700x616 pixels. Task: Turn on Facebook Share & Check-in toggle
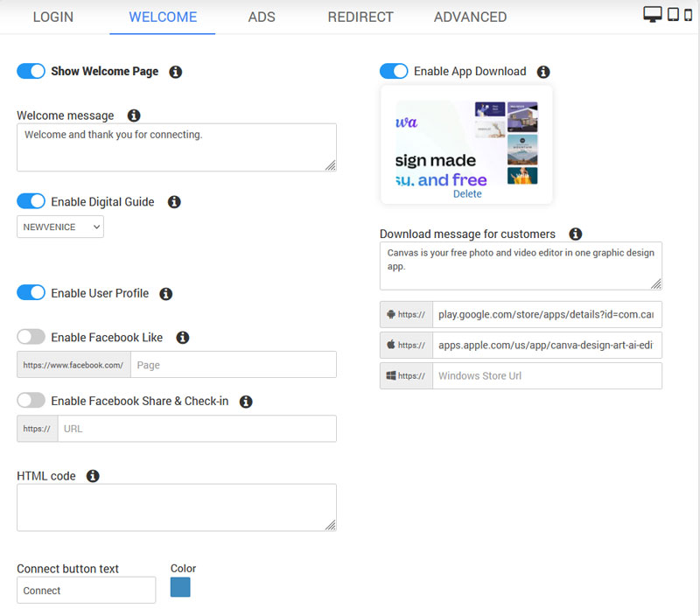coord(31,401)
